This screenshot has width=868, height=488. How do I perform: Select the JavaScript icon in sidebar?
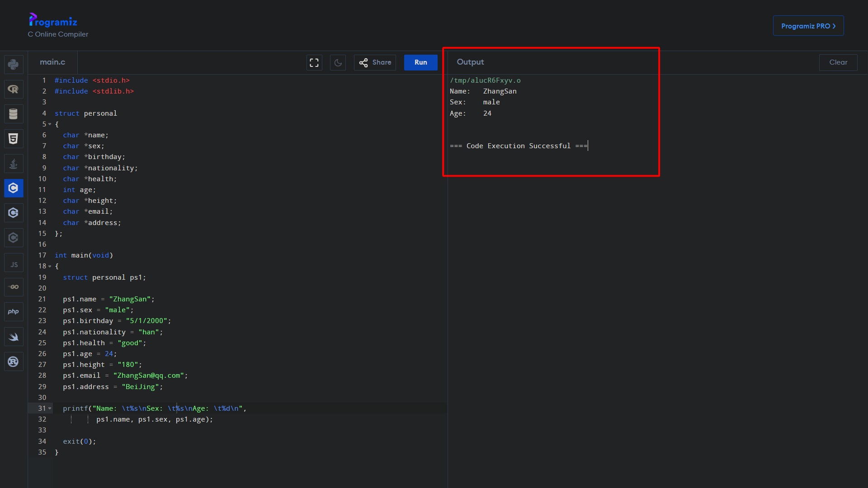(x=13, y=264)
